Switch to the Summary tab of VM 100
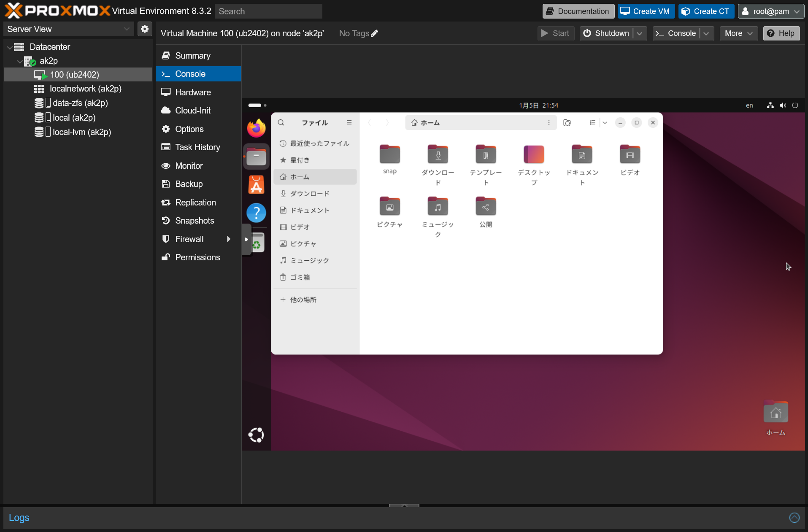The width and height of the screenshot is (808, 532). tap(192, 55)
